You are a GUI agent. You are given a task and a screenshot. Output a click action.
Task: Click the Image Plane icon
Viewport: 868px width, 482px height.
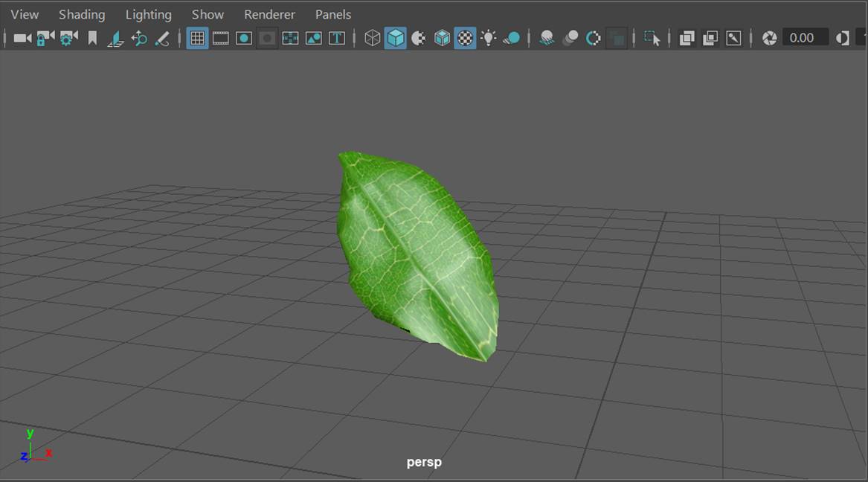pos(116,38)
